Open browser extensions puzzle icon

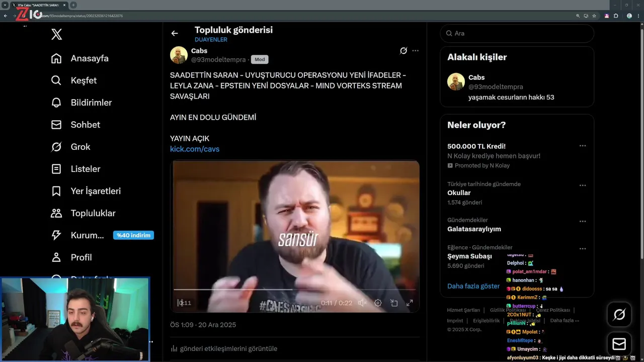pyautogui.click(x=616, y=16)
